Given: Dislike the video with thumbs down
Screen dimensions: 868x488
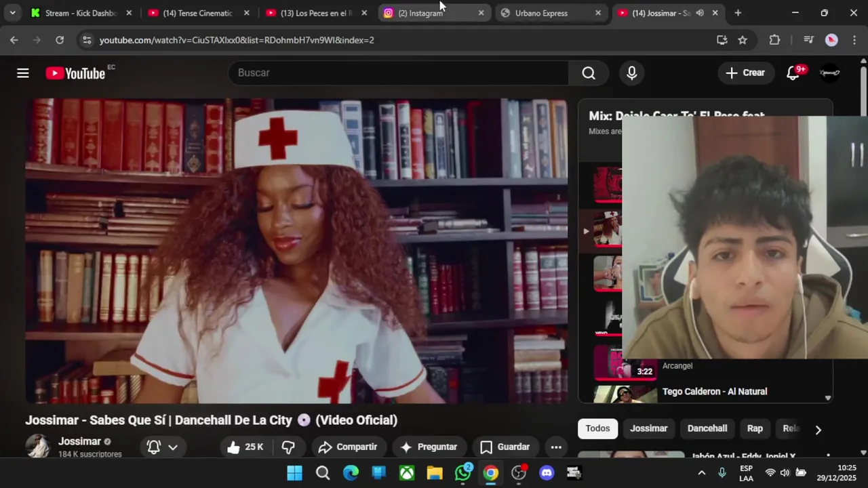Looking at the screenshot, I should click(288, 447).
